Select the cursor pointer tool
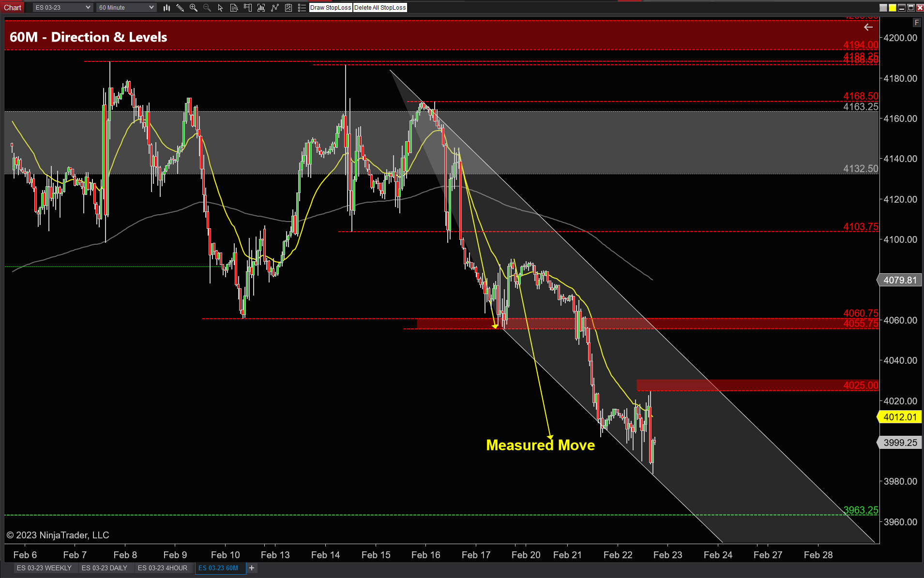 click(x=220, y=8)
